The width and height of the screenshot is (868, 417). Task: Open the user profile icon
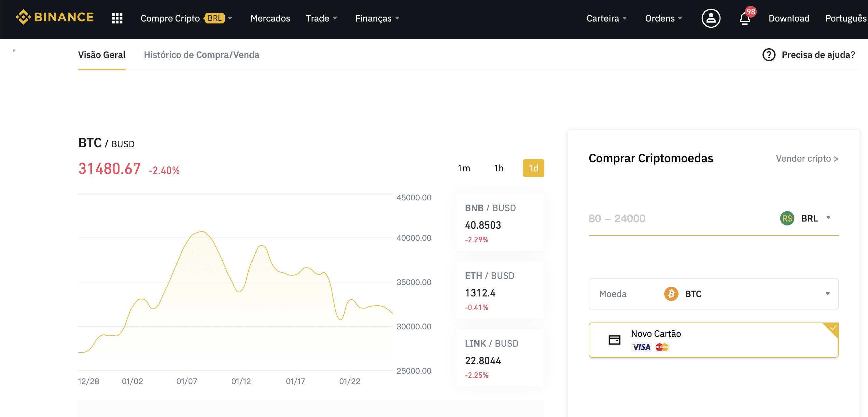[711, 18]
